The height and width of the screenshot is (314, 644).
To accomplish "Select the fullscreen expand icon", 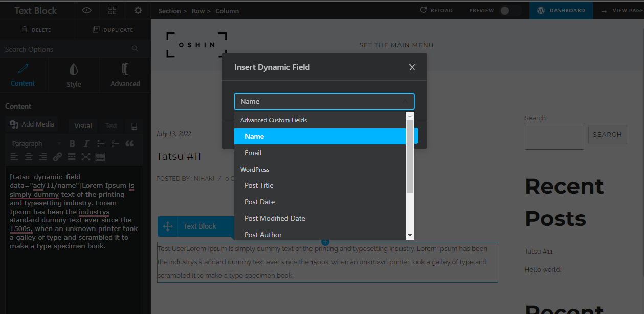I will point(86,157).
